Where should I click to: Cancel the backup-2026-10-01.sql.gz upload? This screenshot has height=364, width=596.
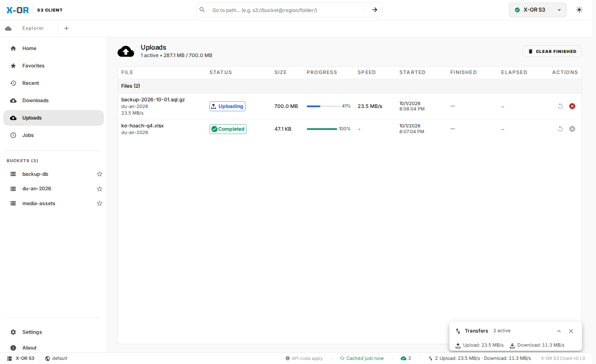coord(572,106)
